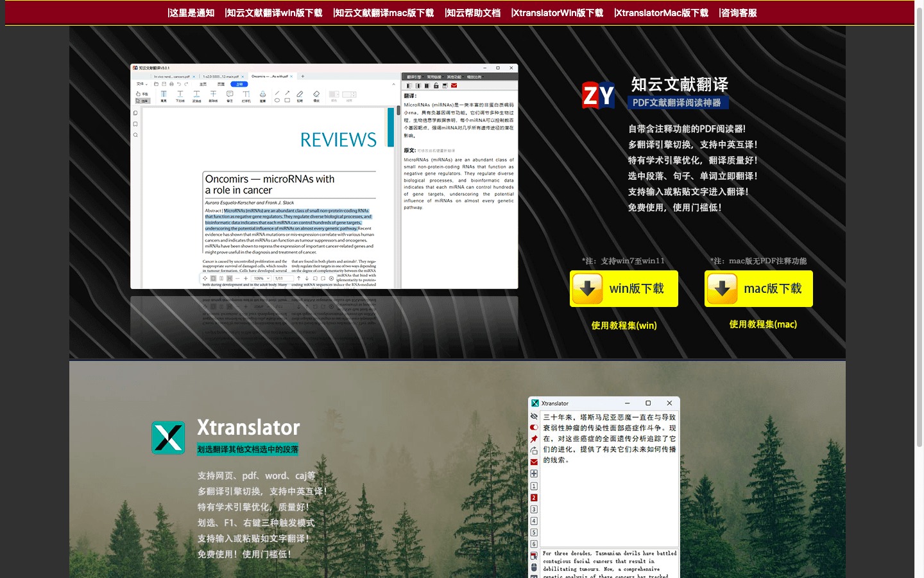Click the eraser tool in 知云 ribbon
This screenshot has width=924, height=578.
(x=316, y=96)
